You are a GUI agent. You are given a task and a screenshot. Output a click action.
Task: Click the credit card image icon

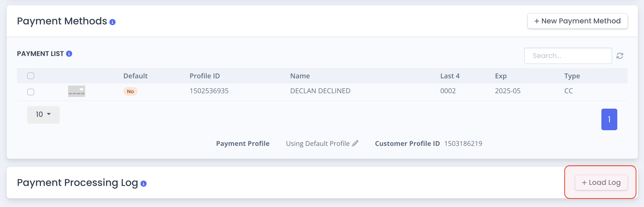pos(77,91)
